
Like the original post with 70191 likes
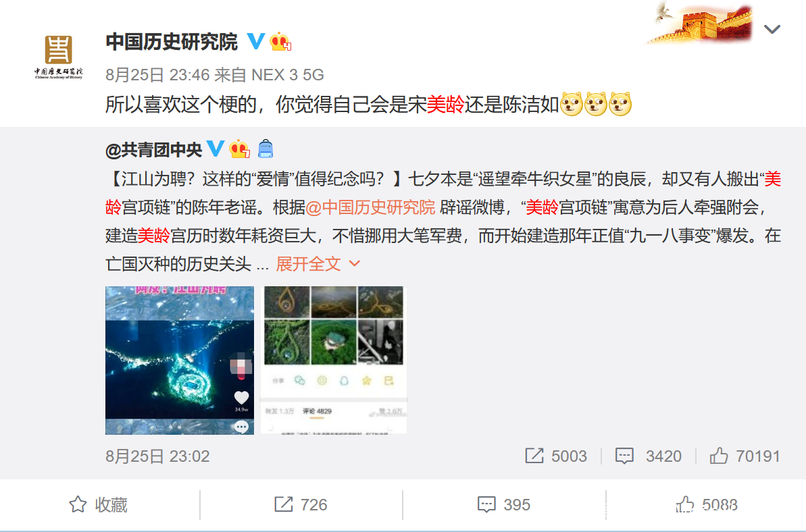(745, 456)
